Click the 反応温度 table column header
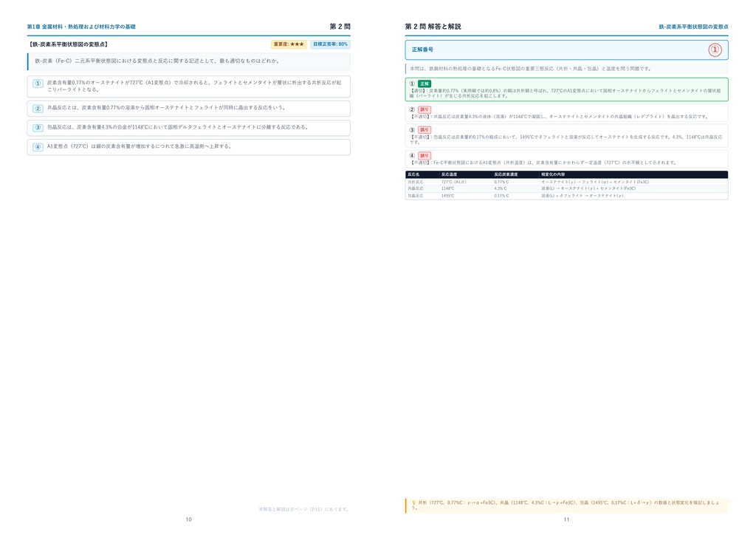Viewport: 756px width, 535px height. pos(450,174)
